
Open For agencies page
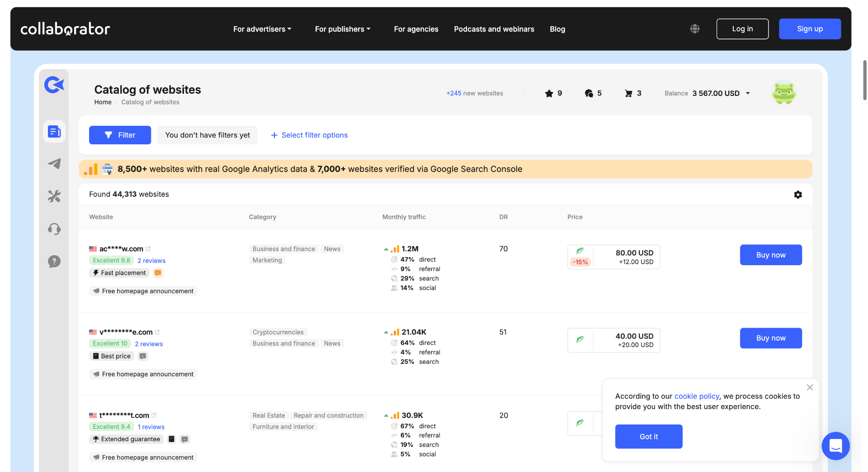416,29
